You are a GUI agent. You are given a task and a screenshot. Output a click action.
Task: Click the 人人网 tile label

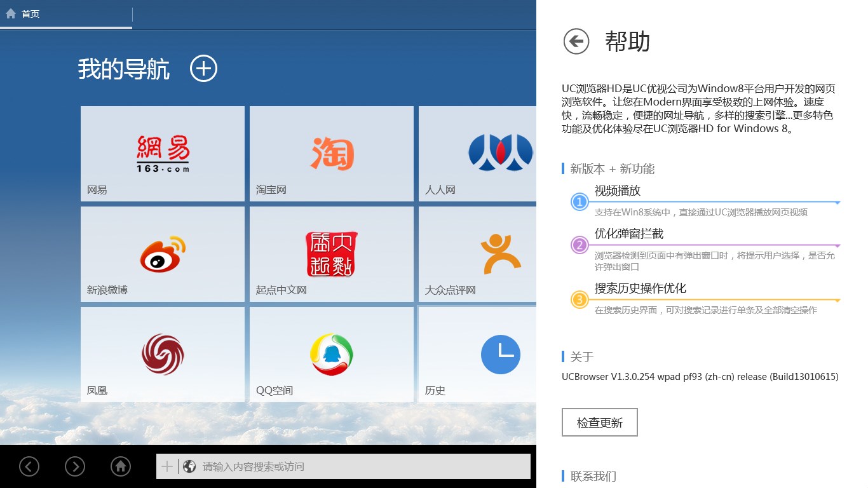click(440, 190)
